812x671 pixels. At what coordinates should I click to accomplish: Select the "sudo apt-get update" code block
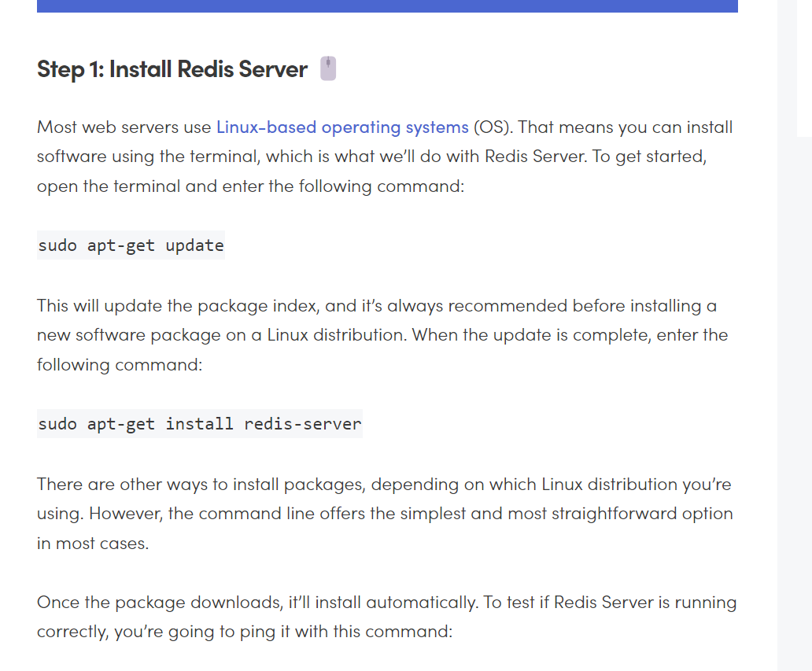(x=131, y=245)
